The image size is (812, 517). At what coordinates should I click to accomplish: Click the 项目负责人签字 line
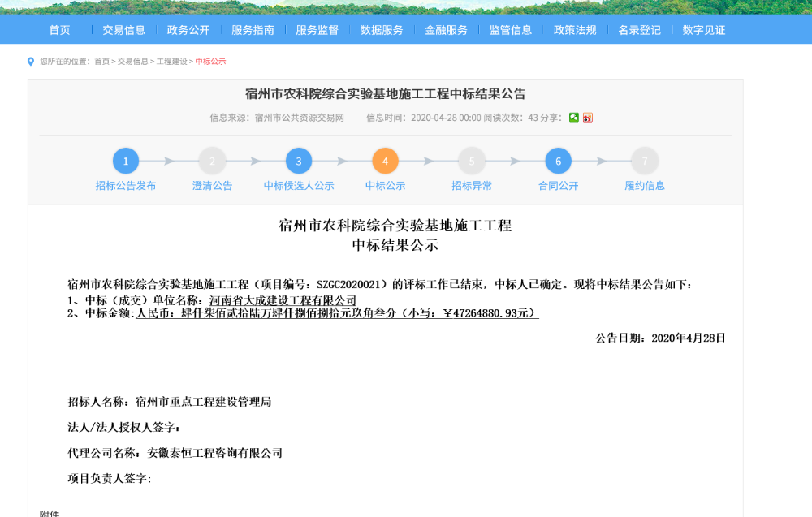(110, 479)
